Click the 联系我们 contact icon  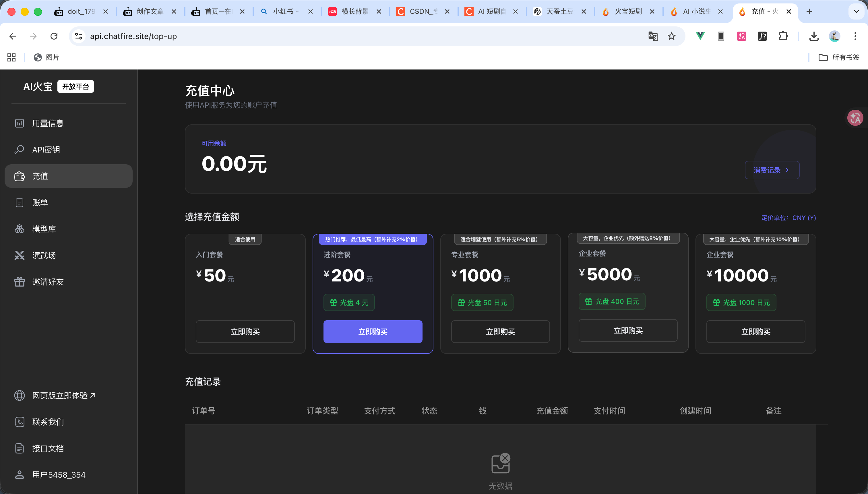pos(19,422)
